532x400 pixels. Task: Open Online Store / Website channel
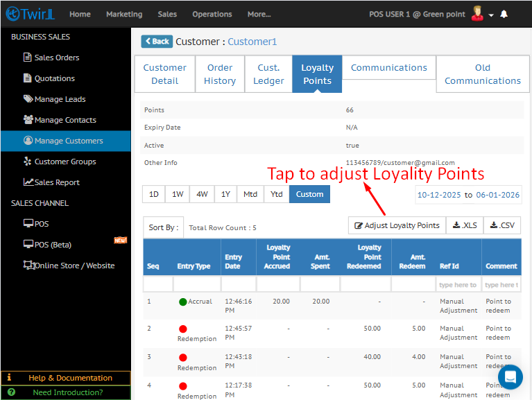pyautogui.click(x=74, y=266)
